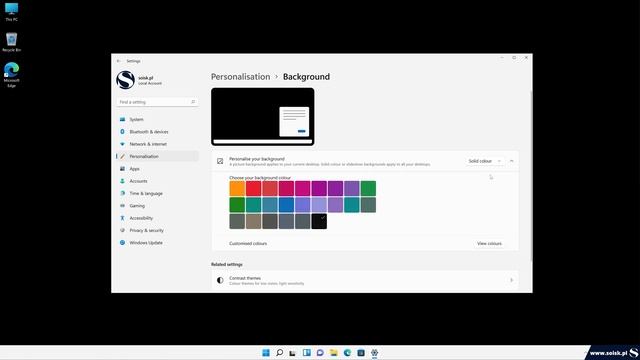The width and height of the screenshot is (640, 360).
Task: Collapse the Personalise your background section
Action: pyautogui.click(x=511, y=161)
